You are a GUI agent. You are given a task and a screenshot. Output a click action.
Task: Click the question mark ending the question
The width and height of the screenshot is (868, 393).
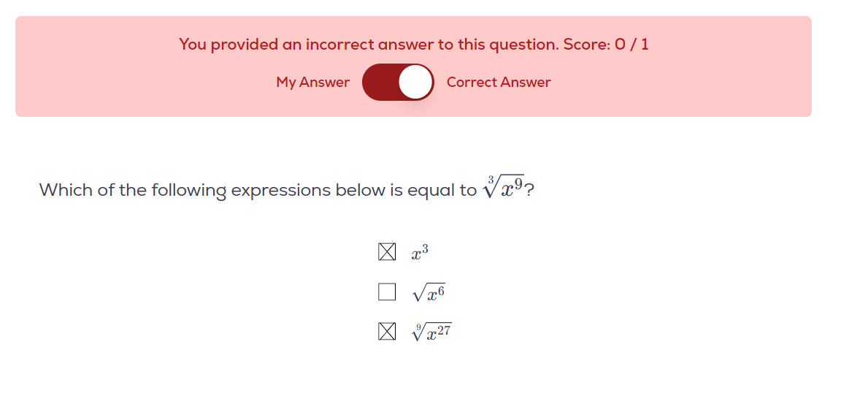[531, 191]
